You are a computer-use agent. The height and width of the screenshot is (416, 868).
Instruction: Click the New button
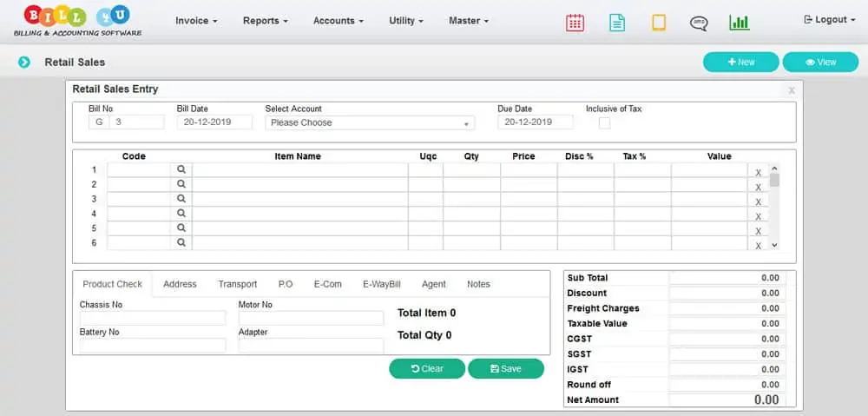pos(740,62)
